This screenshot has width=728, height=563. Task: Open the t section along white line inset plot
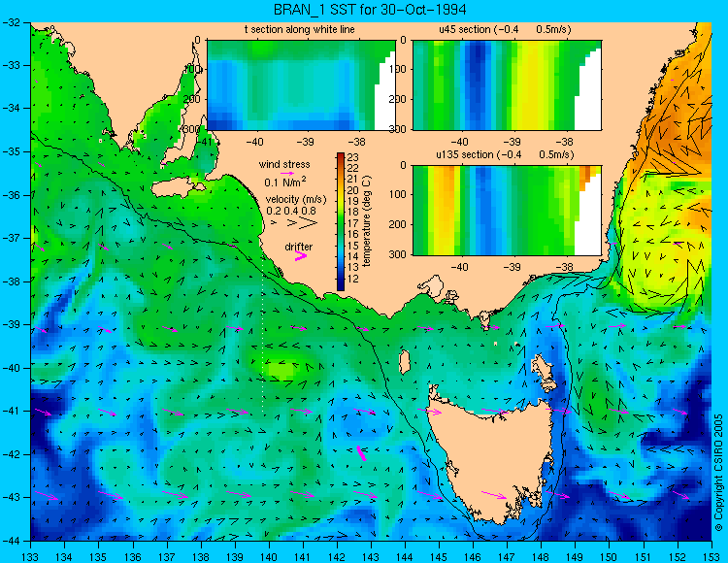pyautogui.click(x=301, y=85)
